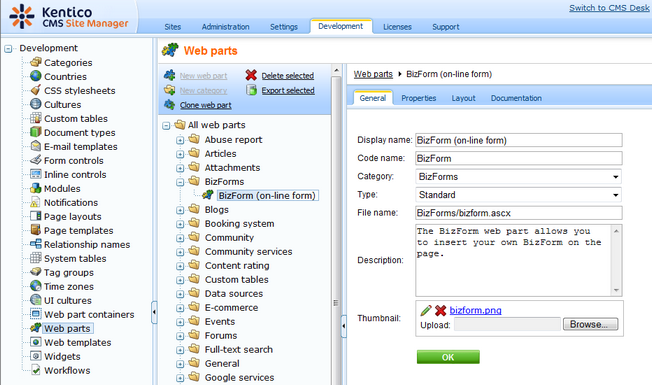Collapse the Development root tree node
The height and width of the screenshot is (385, 652).
pyautogui.click(x=8, y=49)
